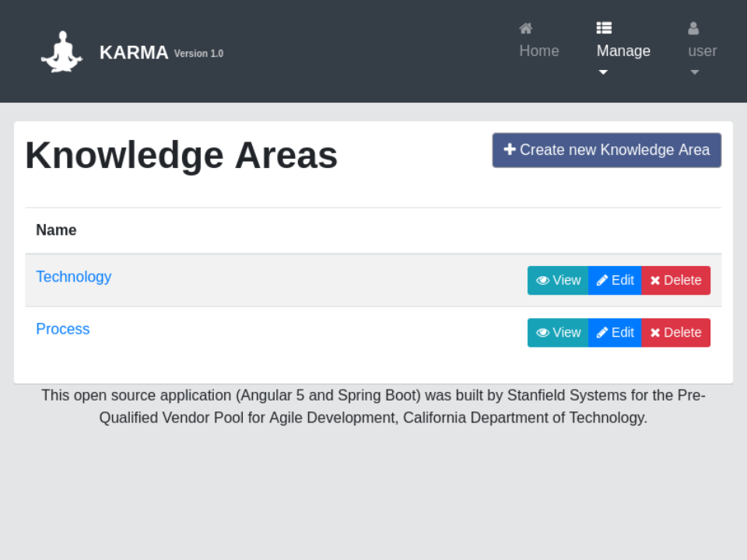Open the user account menu label

pyautogui.click(x=702, y=51)
